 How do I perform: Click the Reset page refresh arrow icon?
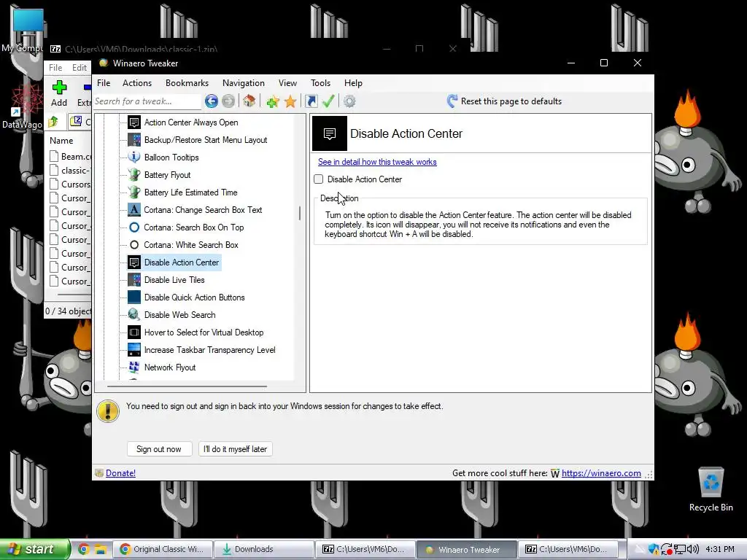click(452, 101)
